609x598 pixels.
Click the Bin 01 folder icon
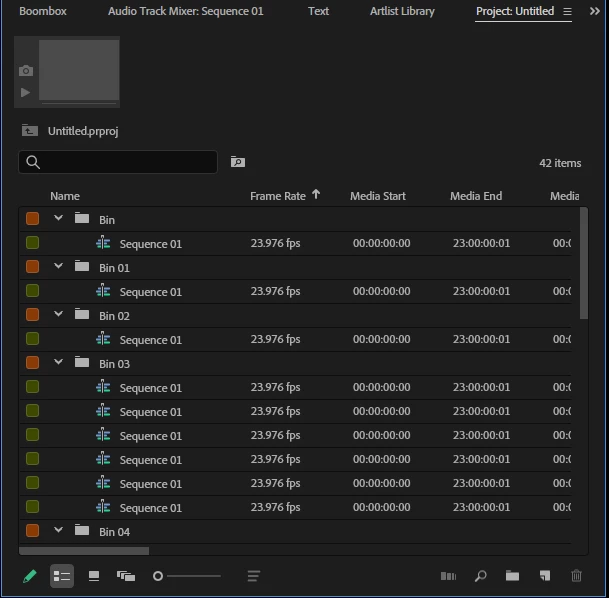coord(82,266)
